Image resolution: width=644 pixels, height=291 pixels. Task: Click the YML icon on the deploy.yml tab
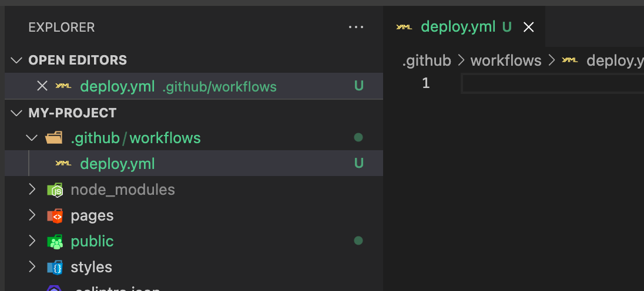(x=404, y=27)
